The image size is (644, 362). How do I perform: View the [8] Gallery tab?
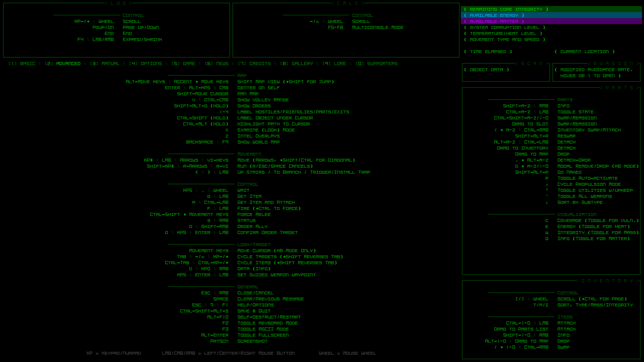pyautogui.click(x=297, y=64)
